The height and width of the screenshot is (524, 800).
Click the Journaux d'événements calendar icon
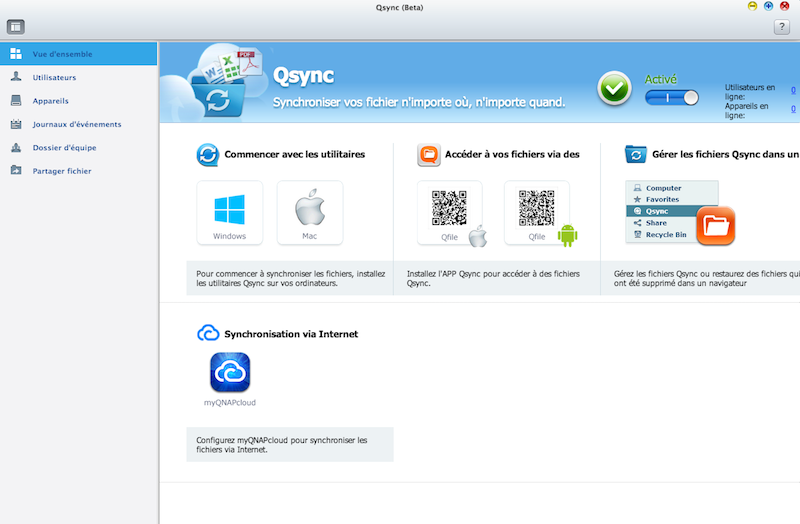(x=16, y=123)
